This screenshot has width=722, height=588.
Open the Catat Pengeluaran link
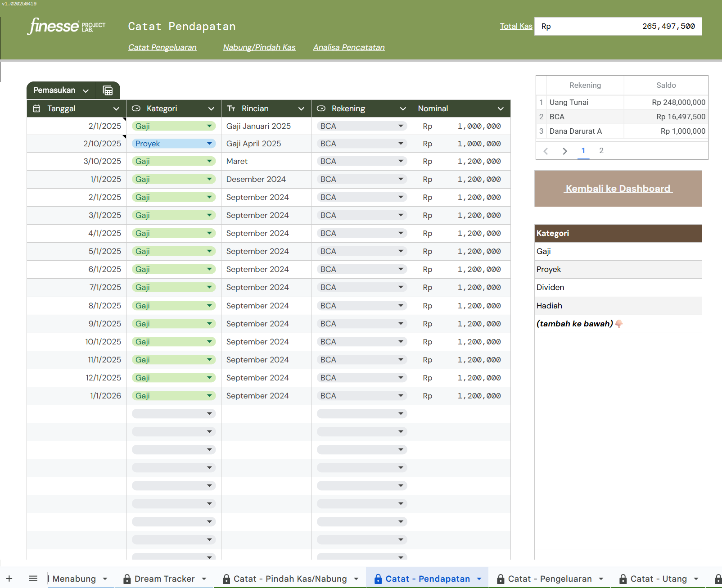click(162, 47)
